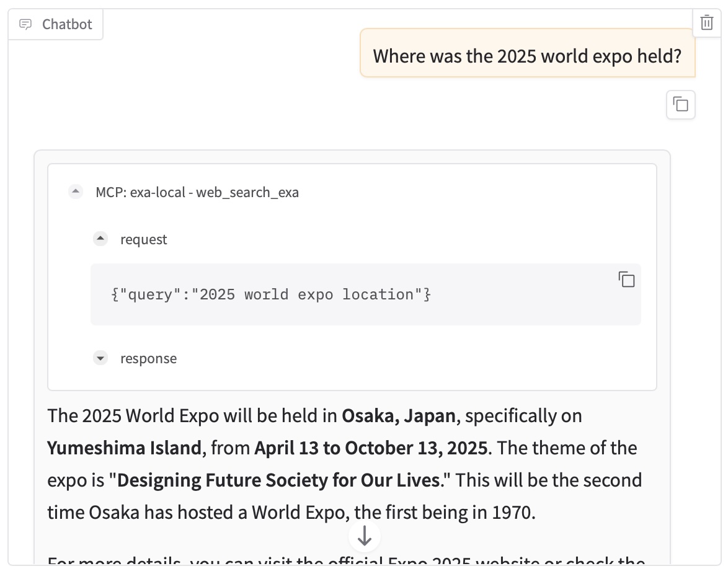Viewport: 728px width, 574px height.
Task: Copy the user message about 2025 world expo
Action: click(x=681, y=105)
